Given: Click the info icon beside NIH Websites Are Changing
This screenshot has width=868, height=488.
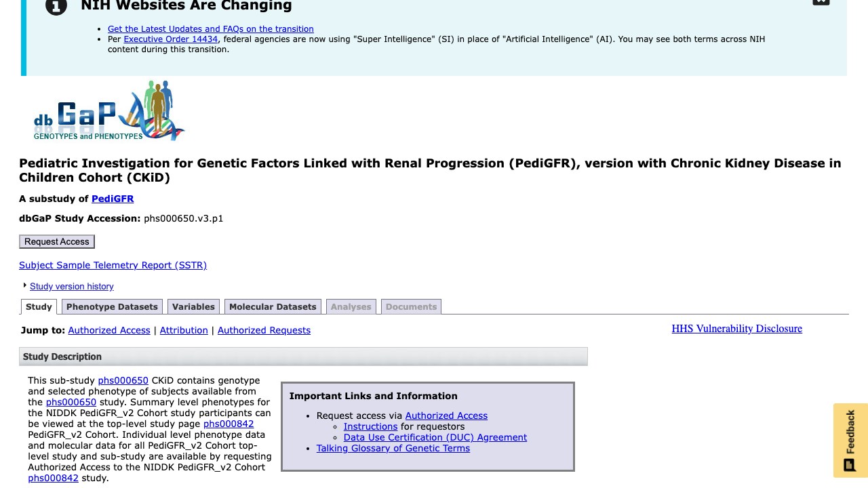Looking at the screenshot, I should [x=56, y=6].
